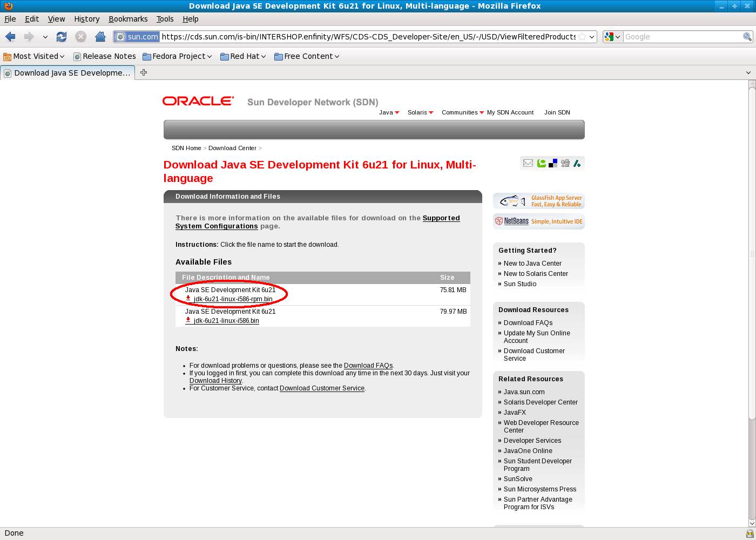Choose search engine via Google icon dropdown
Screen dimensions: 756x540
click(612, 37)
